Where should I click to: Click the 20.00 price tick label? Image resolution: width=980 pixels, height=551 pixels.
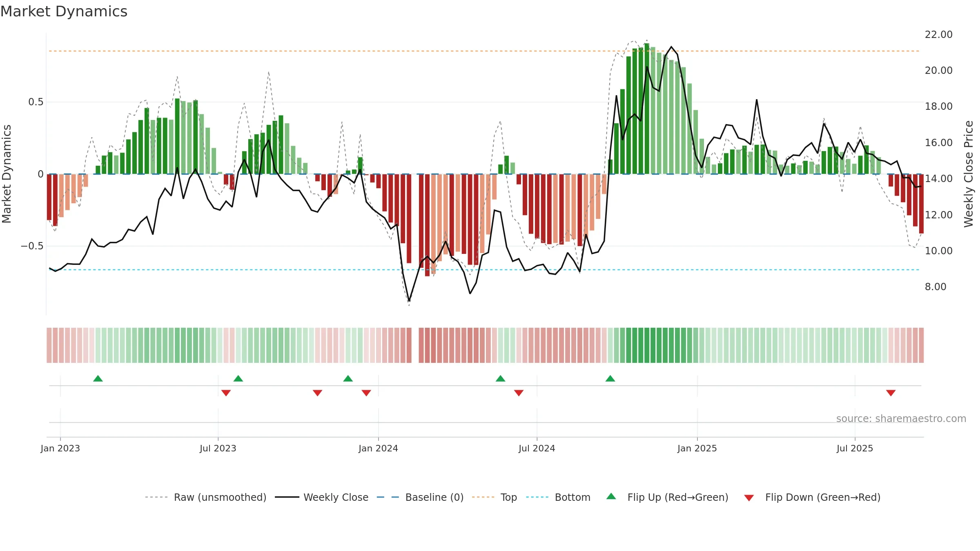[x=939, y=71]
